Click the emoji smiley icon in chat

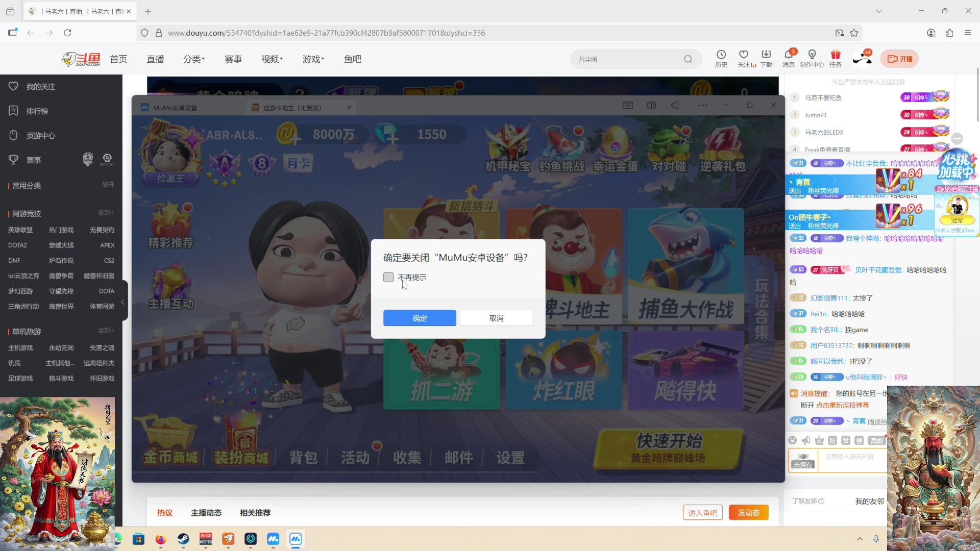point(792,440)
